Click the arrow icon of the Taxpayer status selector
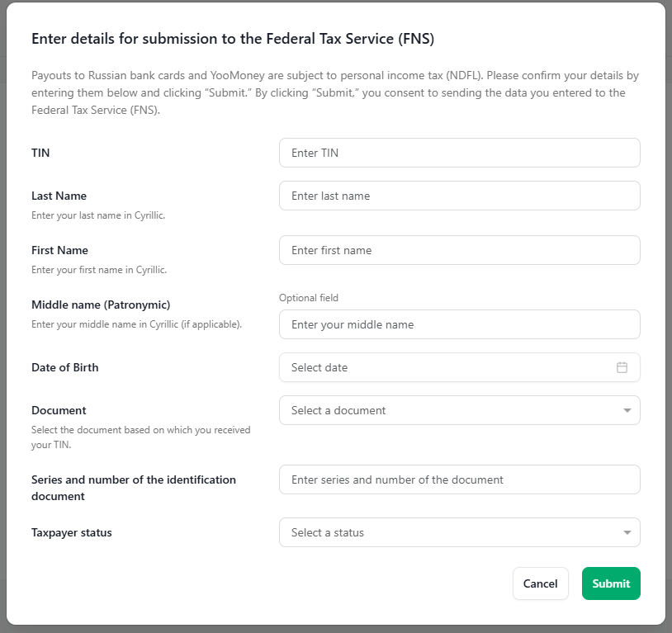The height and width of the screenshot is (633, 672). (627, 532)
